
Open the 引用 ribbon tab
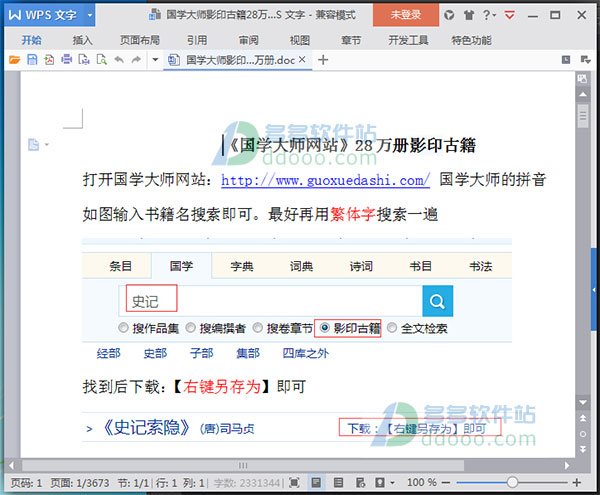coord(197,40)
